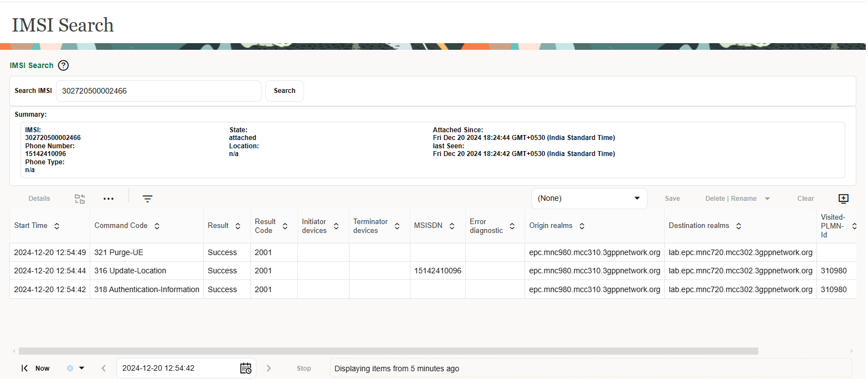Screen dimensions: 868x379
Task: Click the group records icon next to Details
Action: (x=79, y=198)
